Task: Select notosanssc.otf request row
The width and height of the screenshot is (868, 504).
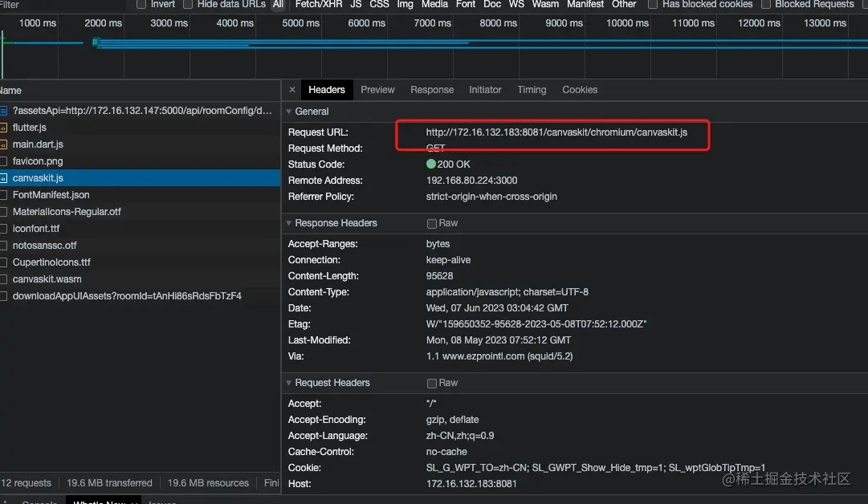Action: (140, 246)
